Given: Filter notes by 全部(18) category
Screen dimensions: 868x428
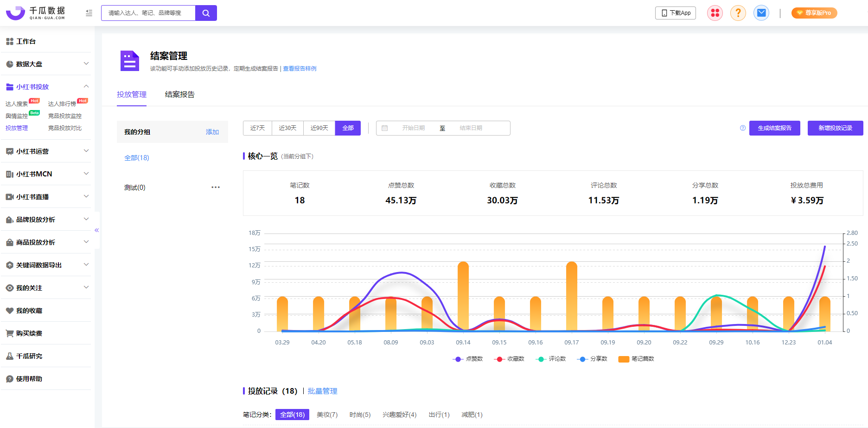Looking at the screenshot, I should pyautogui.click(x=292, y=415).
